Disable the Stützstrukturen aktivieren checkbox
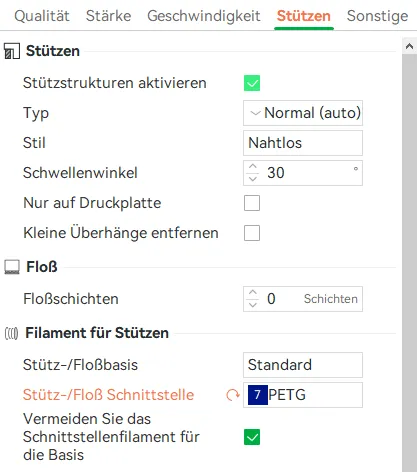Viewport: 417px width, 472px height. (x=252, y=83)
